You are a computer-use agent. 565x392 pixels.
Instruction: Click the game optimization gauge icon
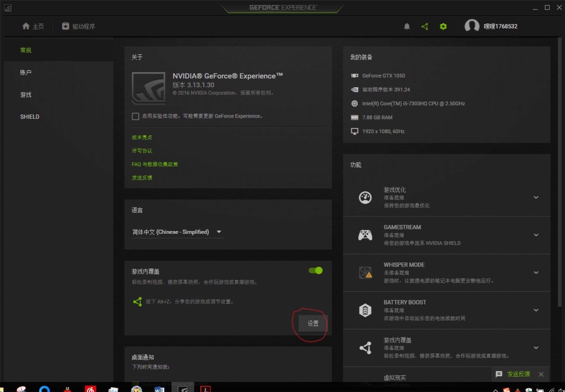click(365, 197)
